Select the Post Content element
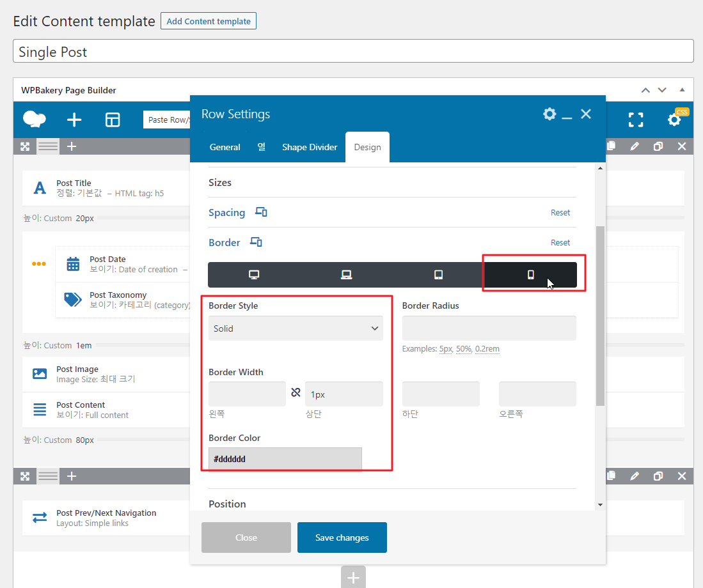 click(x=106, y=410)
